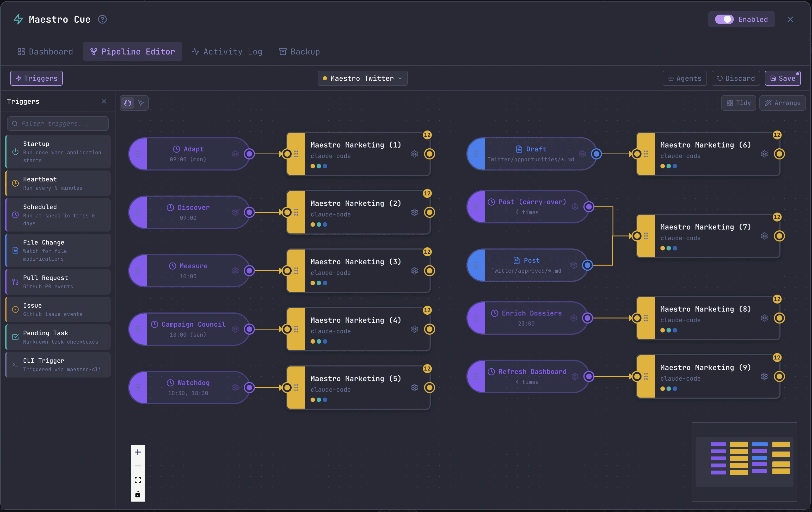
Task: Pick the Pull Request trigger type
Action: 58,282
